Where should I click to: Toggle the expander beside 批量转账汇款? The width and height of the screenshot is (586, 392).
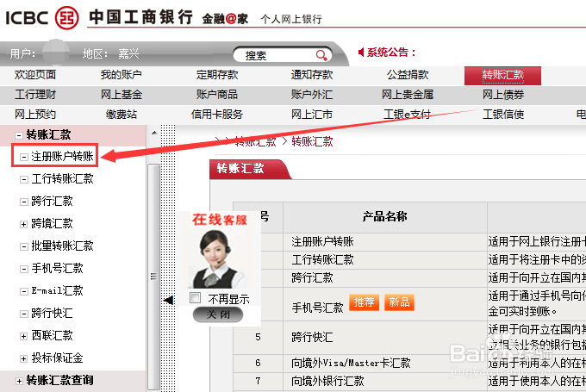24,246
